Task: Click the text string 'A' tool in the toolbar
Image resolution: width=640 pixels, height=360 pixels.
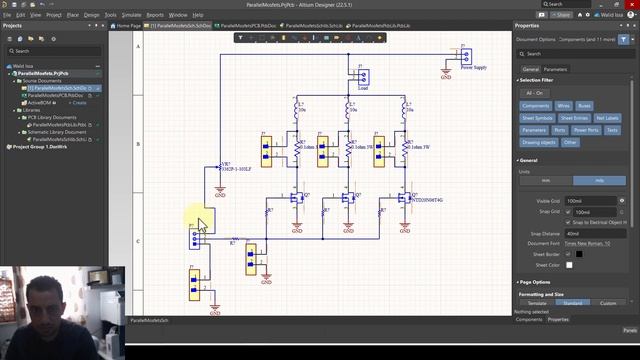Action: point(359,38)
